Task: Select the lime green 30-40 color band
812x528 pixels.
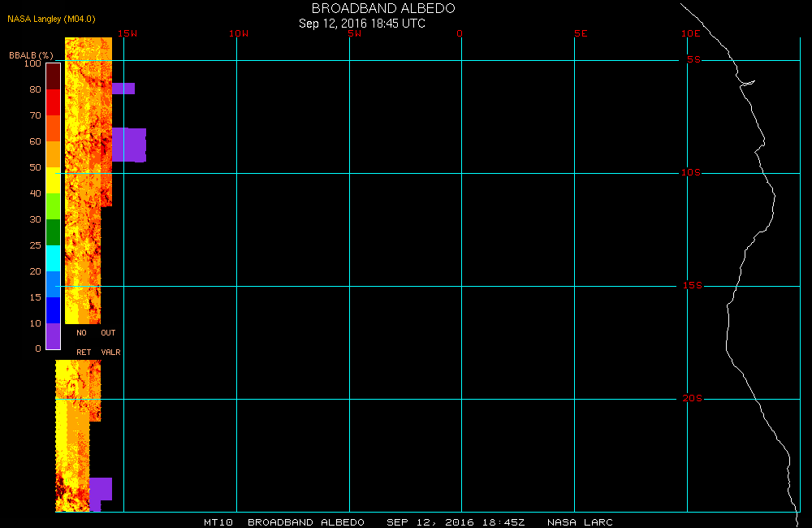Action: (54, 206)
